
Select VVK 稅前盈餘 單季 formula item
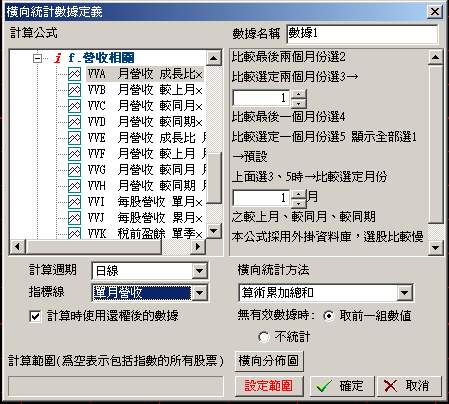pyautogui.click(x=145, y=234)
